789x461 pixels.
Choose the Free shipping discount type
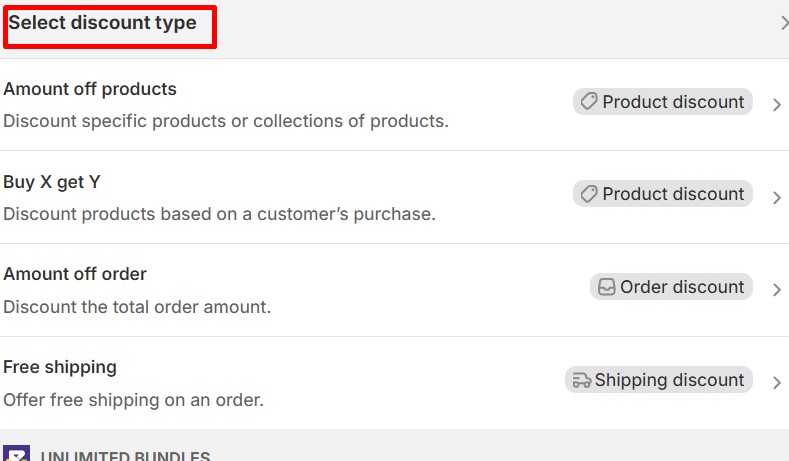click(x=60, y=367)
